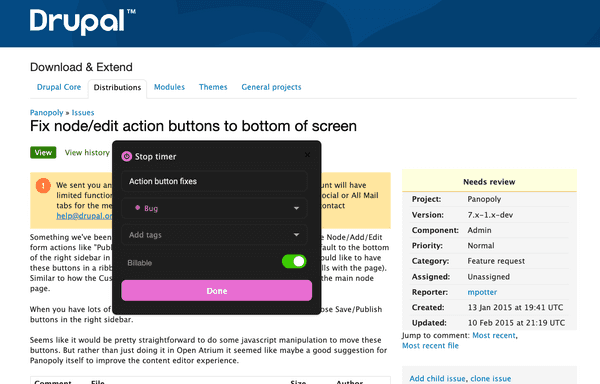Viewport: 600px width, 384px height.
Task: Open the View history tab
Action: click(x=87, y=153)
